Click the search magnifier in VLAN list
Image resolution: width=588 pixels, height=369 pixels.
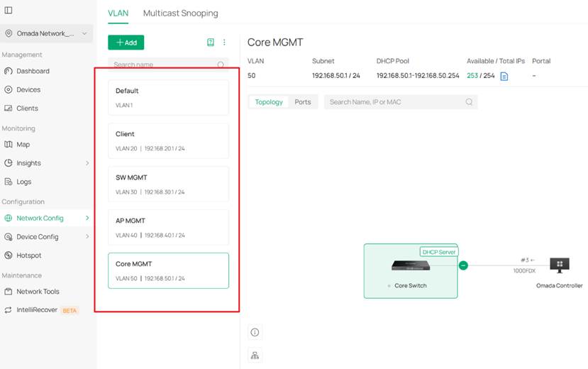(221, 65)
